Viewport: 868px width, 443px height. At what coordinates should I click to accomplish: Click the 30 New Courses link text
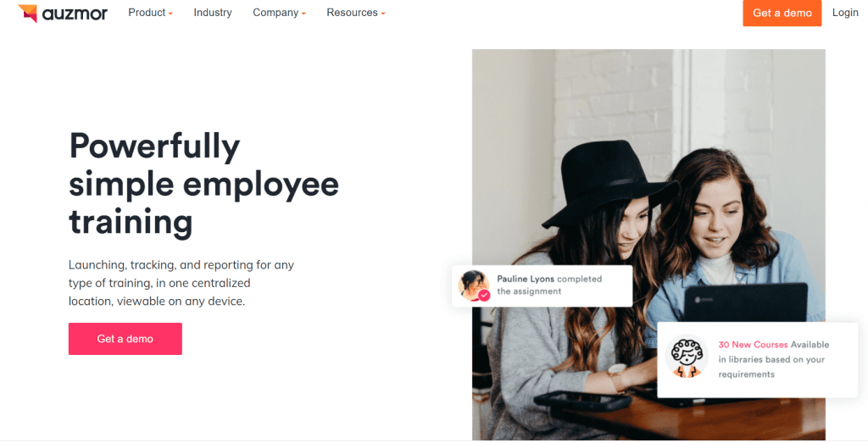pos(753,345)
